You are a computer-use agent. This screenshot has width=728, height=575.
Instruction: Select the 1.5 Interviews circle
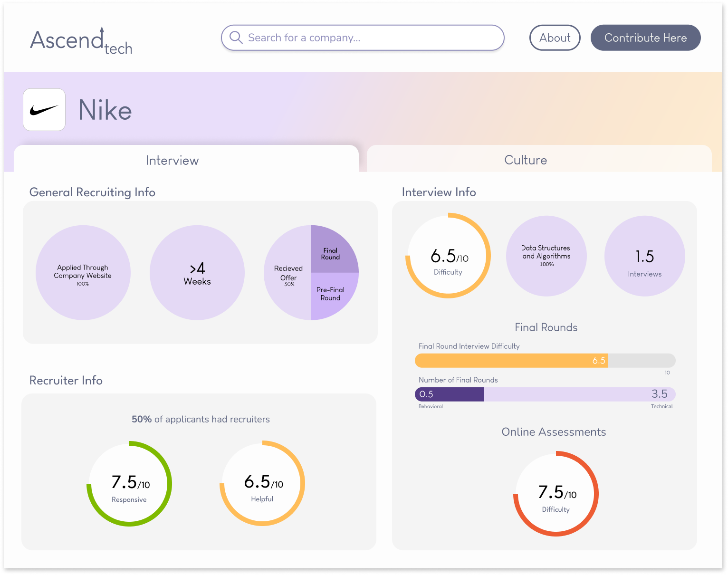click(645, 256)
